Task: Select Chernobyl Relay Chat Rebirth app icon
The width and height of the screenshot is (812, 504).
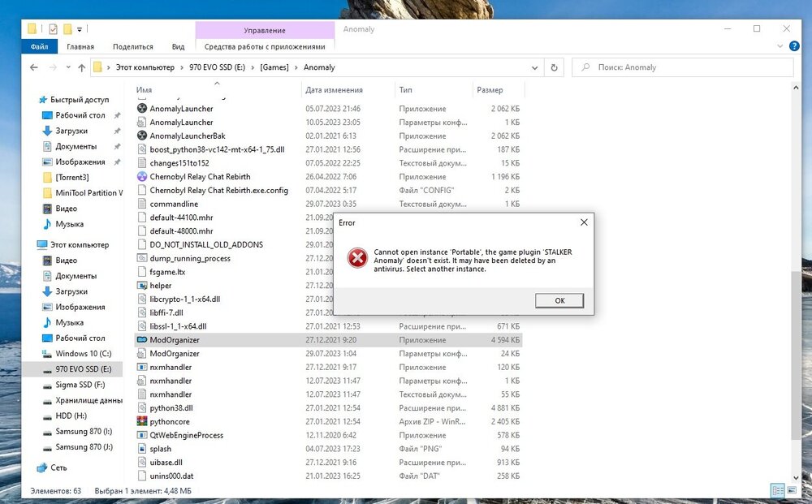Action: [142, 176]
